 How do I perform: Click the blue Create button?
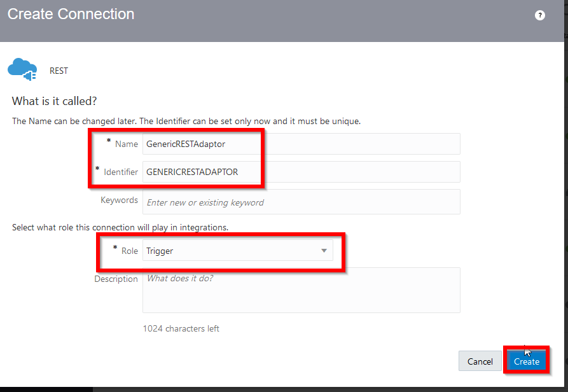[527, 361]
